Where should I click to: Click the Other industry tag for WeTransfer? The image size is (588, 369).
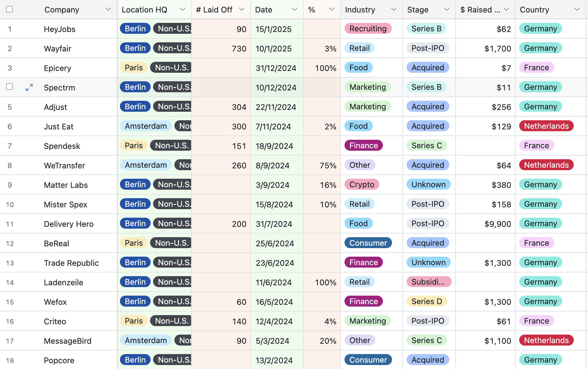click(x=360, y=165)
